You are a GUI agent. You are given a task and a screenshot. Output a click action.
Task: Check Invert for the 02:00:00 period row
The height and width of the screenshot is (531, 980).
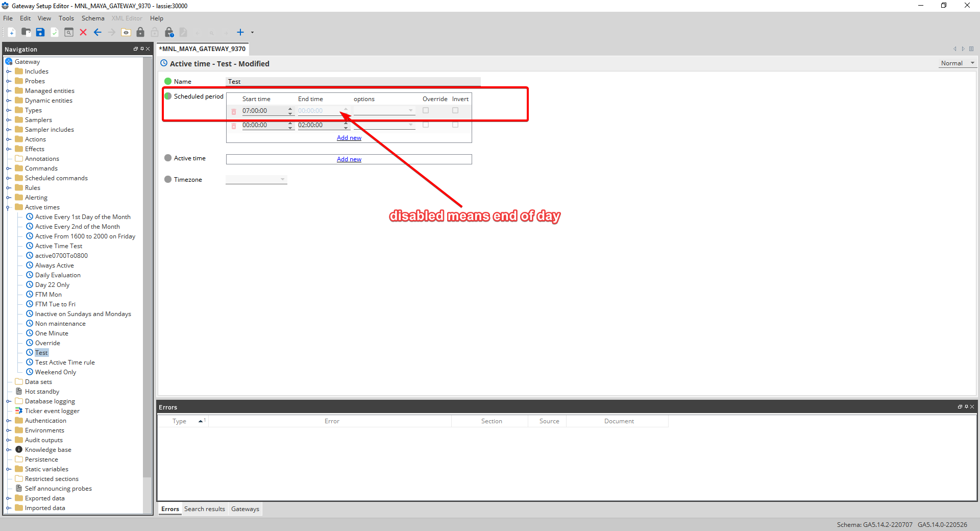point(455,125)
